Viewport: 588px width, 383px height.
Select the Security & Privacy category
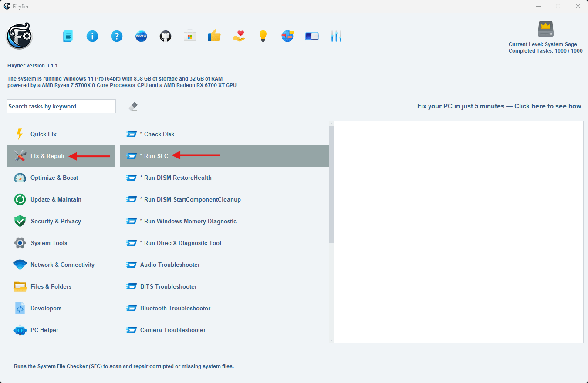point(61,221)
